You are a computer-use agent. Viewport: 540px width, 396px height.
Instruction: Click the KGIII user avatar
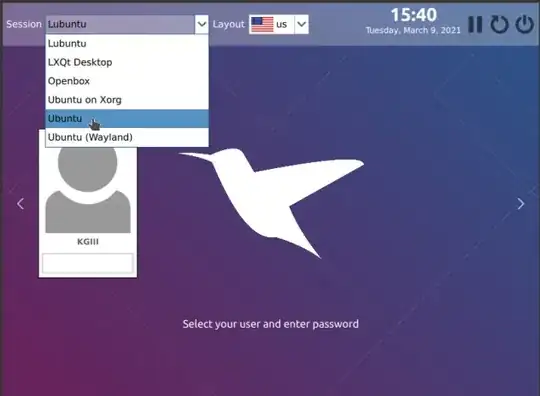88,189
